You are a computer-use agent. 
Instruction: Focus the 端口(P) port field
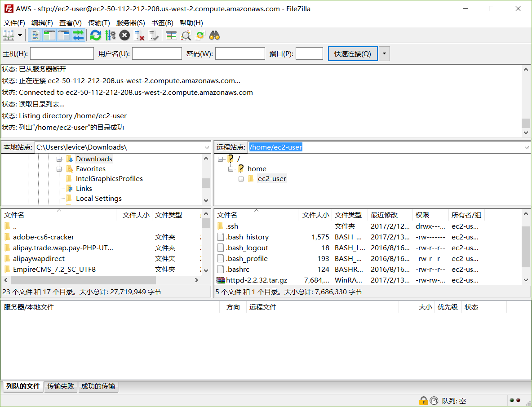point(309,53)
